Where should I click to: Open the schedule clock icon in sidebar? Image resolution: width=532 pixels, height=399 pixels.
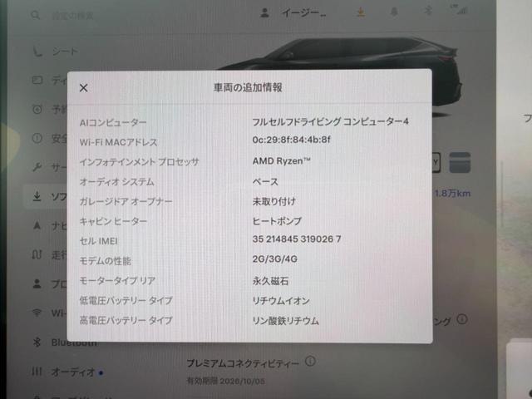pos(37,109)
